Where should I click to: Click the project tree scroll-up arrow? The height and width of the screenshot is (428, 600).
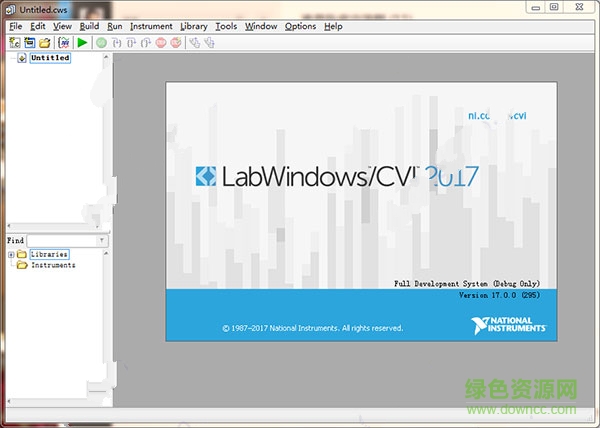[106, 57]
